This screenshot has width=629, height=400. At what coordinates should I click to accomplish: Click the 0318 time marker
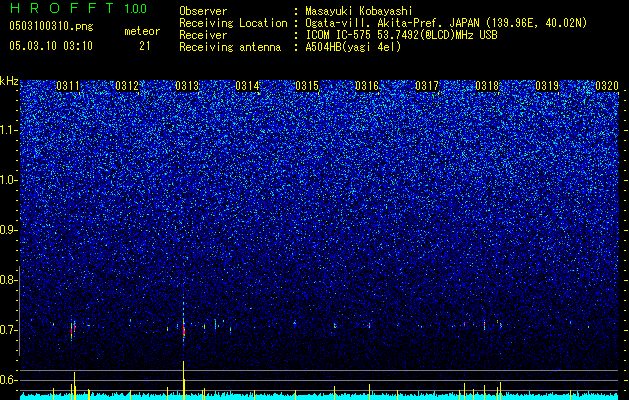487,86
